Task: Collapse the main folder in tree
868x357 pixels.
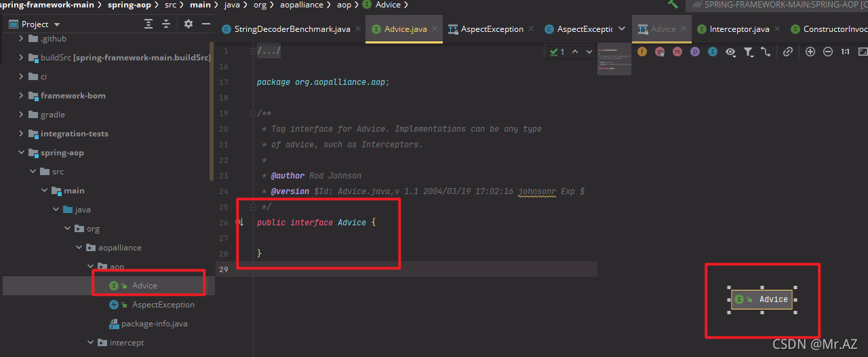Action: [x=45, y=191]
